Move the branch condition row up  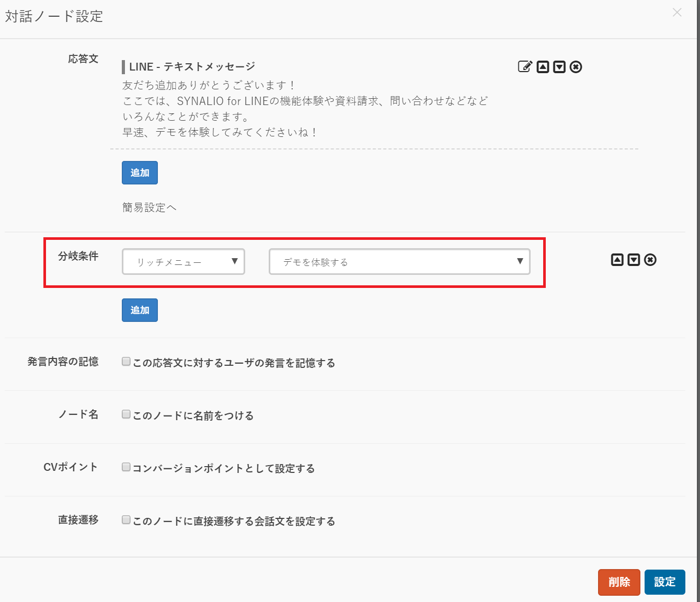point(617,260)
